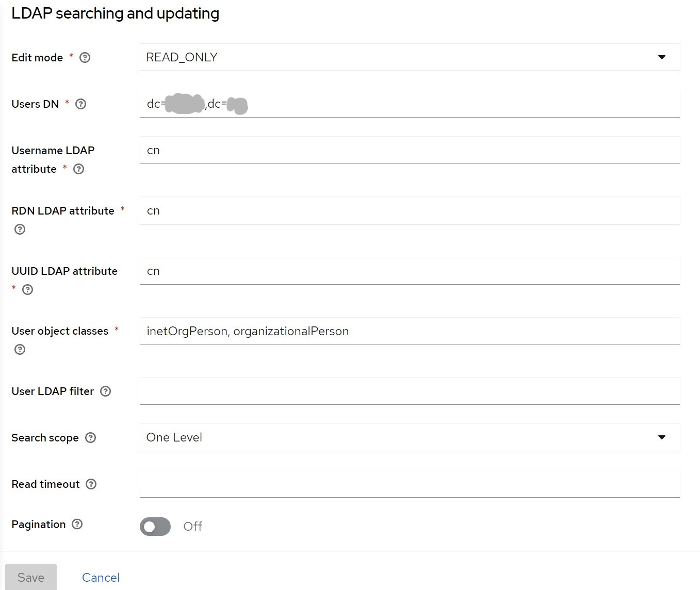Click the Read timeout help icon
This screenshot has height=590, width=700.
[91, 484]
